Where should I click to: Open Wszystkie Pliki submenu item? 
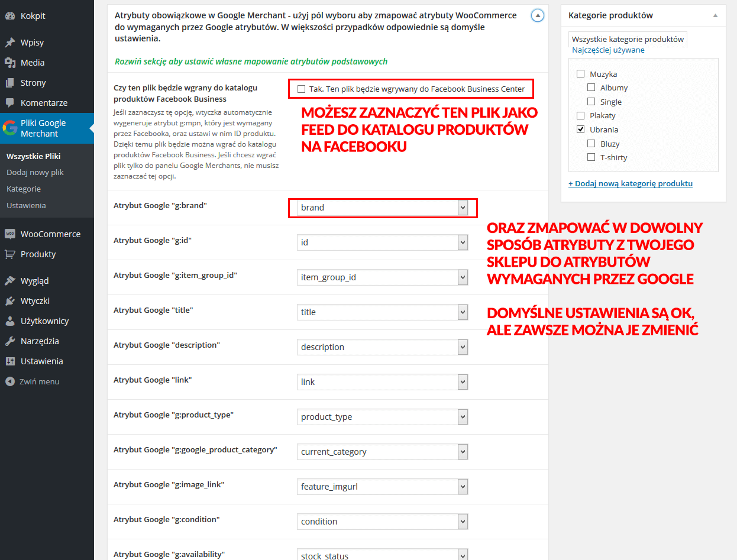pos(34,156)
